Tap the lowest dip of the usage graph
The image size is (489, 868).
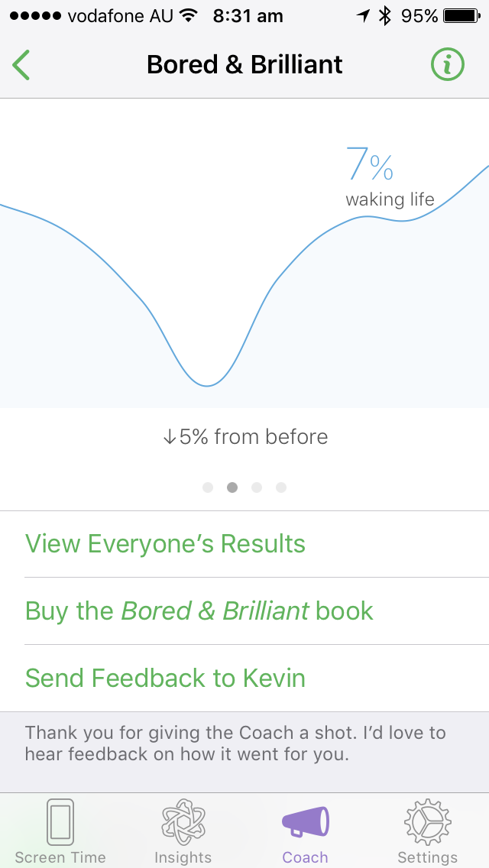tap(206, 385)
